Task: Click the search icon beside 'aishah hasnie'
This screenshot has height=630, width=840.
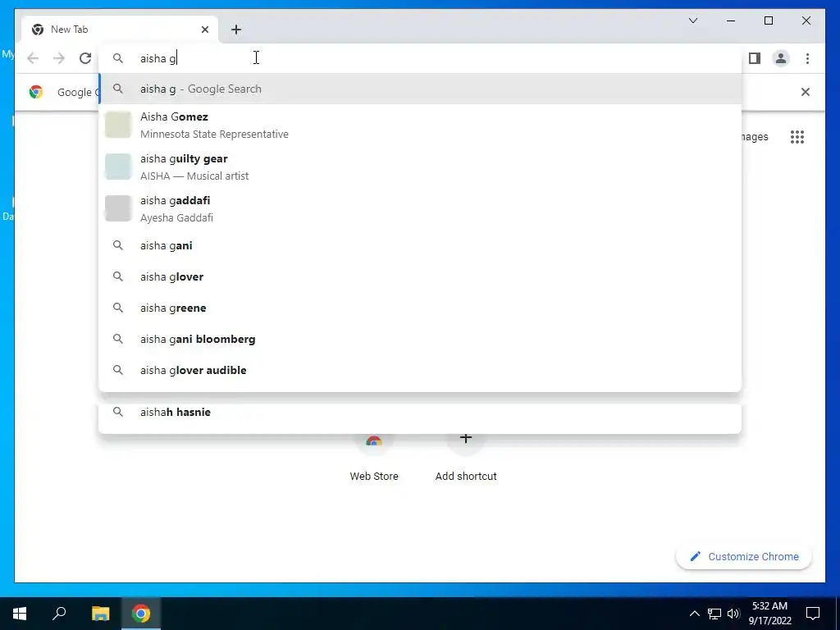Action: click(118, 412)
